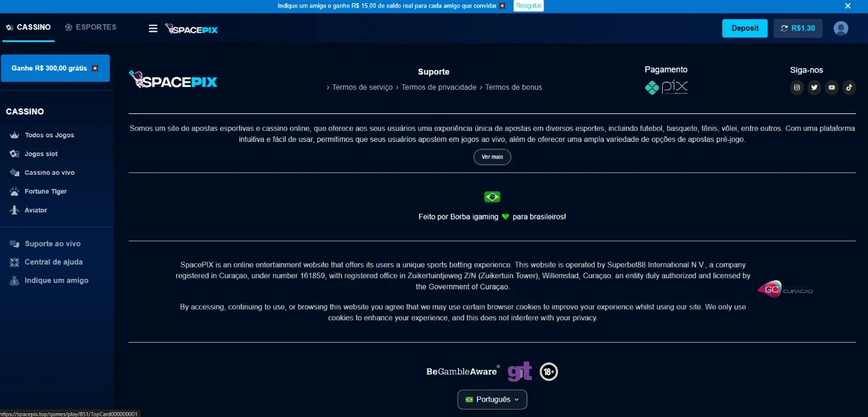Viewport: 868px width, 417px height.
Task: Click the 'Pagamento' heading
Action: [666, 69]
